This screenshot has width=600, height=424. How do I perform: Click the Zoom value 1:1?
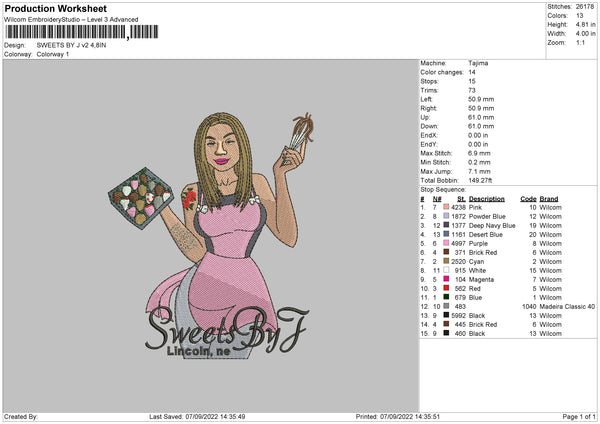pyautogui.click(x=580, y=42)
